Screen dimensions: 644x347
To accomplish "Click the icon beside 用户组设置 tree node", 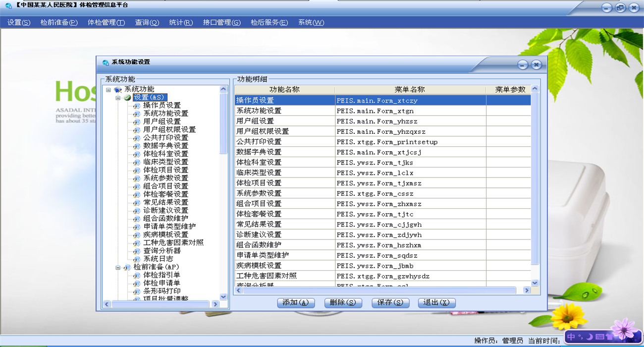I will coord(137,121).
